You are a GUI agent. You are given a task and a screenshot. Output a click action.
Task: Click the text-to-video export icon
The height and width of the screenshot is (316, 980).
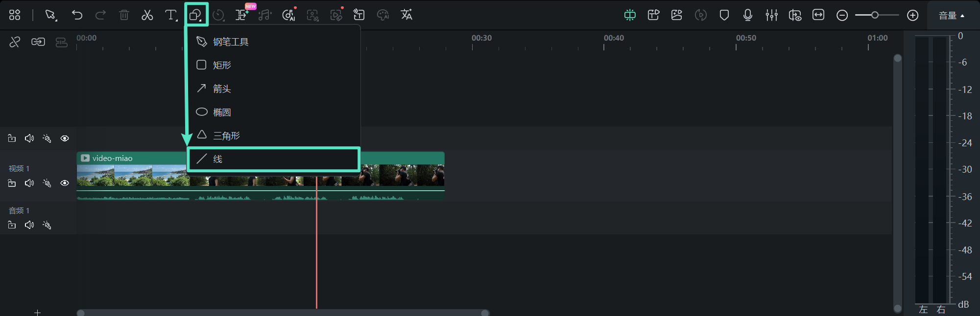653,15
